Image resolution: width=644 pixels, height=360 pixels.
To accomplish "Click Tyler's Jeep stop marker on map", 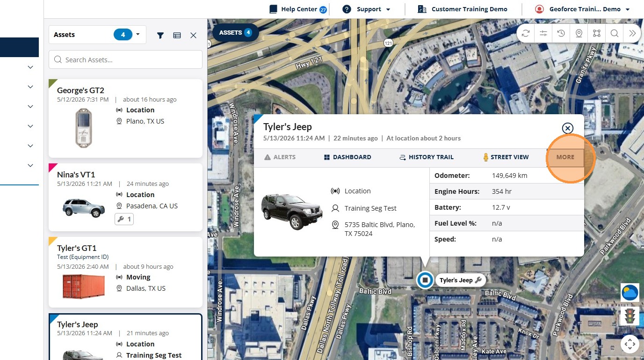I will [425, 280].
